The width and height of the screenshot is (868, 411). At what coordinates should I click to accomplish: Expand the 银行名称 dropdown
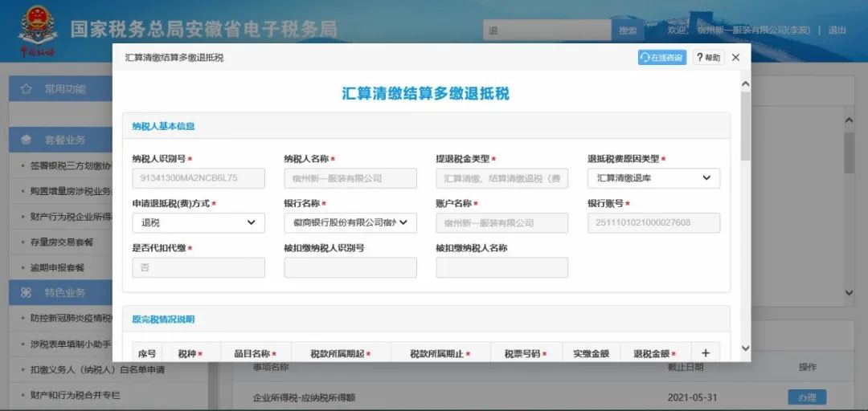(x=350, y=223)
